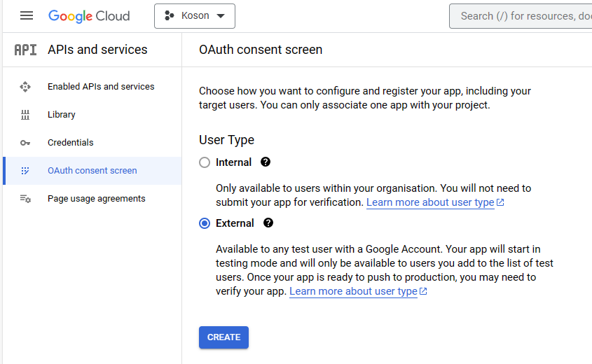Click the Enabled APIs and services icon
The image size is (592, 364).
pos(25,87)
